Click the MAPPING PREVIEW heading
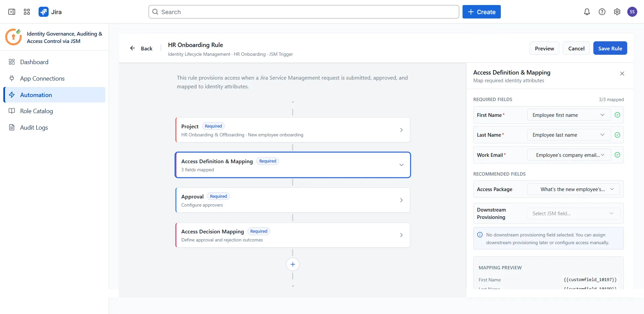The height and width of the screenshot is (314, 644). tap(500, 268)
